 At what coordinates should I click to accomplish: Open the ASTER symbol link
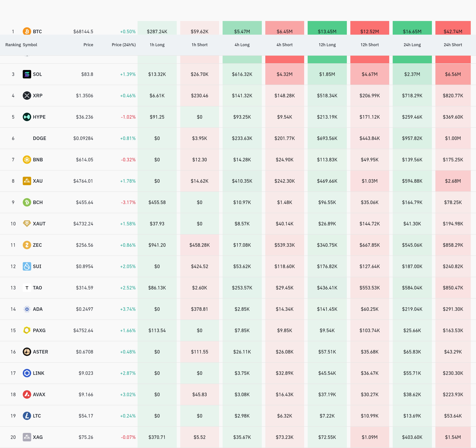[40, 352]
